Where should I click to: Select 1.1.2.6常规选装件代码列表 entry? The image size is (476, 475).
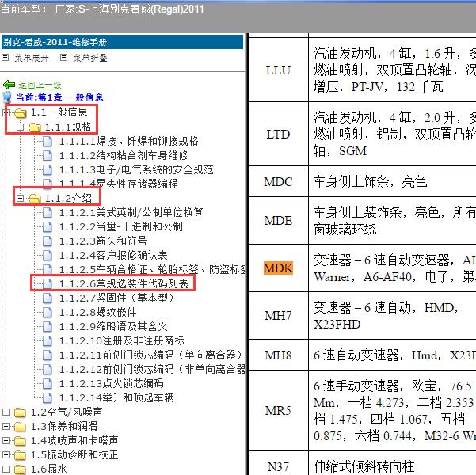tap(124, 283)
